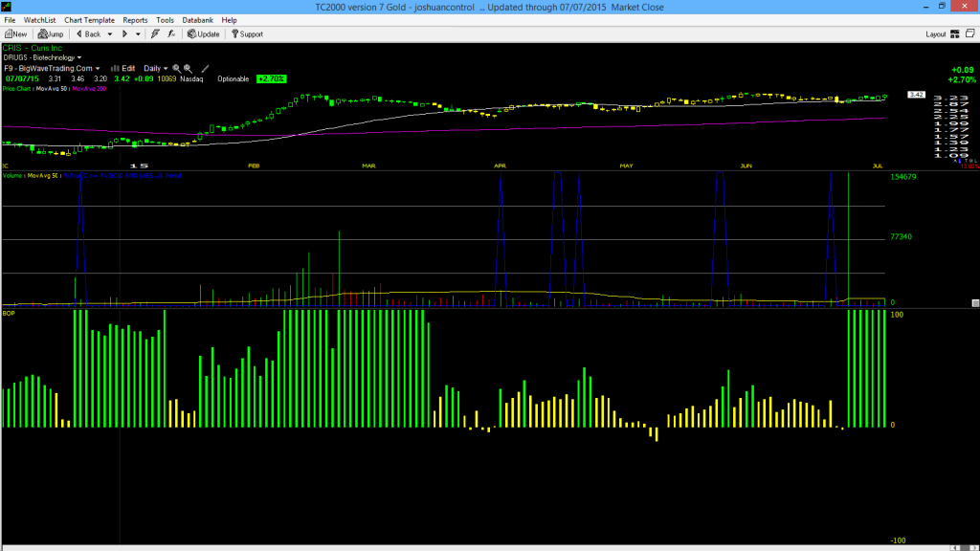Click the New toolbar button
The width and height of the screenshot is (980, 551).
(15, 34)
